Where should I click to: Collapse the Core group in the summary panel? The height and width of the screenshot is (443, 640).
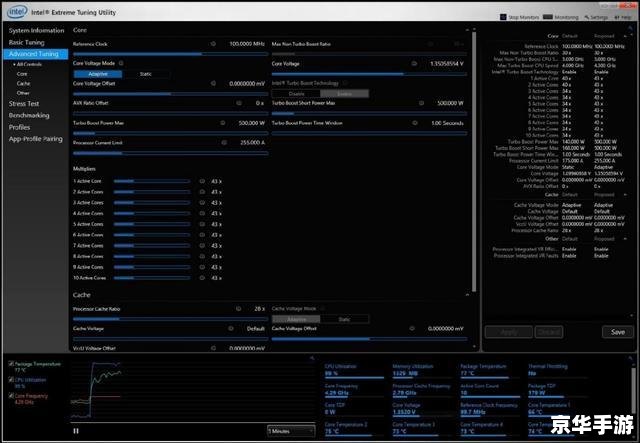(x=626, y=36)
